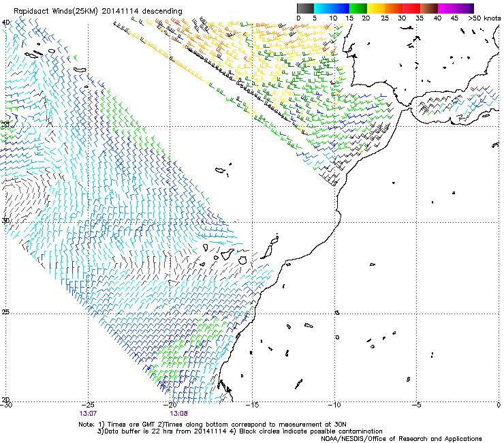504x443 pixels.
Task: Click the note line about '22 hrs' data buffer
Action: [240, 431]
